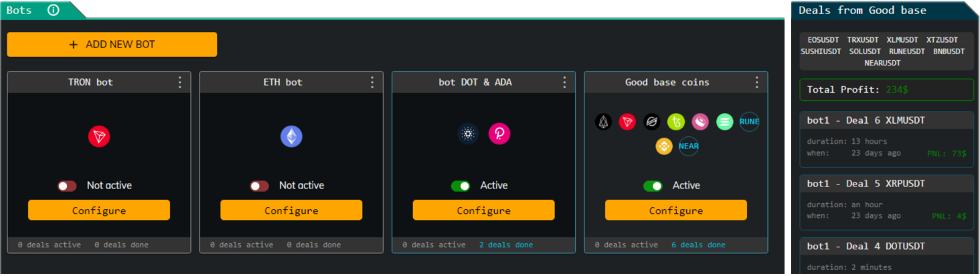This screenshot has width=980, height=276.
Task: Click the Cardano ADA coin icon
Action: (x=468, y=134)
